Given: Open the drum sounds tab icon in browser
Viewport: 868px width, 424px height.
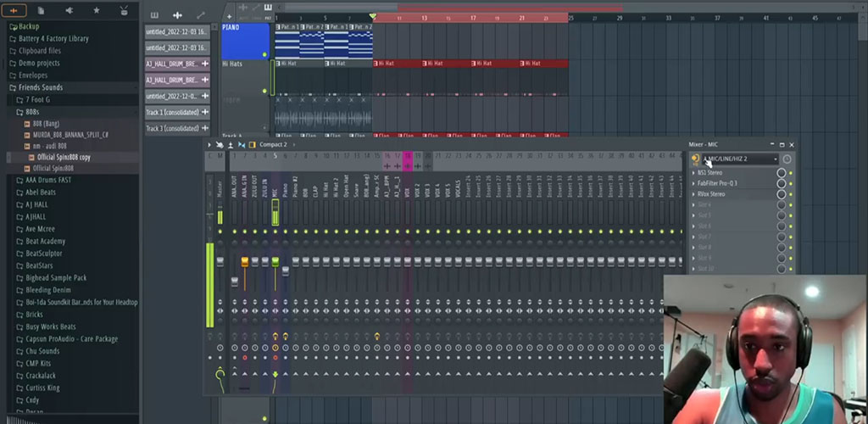Looking at the screenshot, I should (x=124, y=10).
